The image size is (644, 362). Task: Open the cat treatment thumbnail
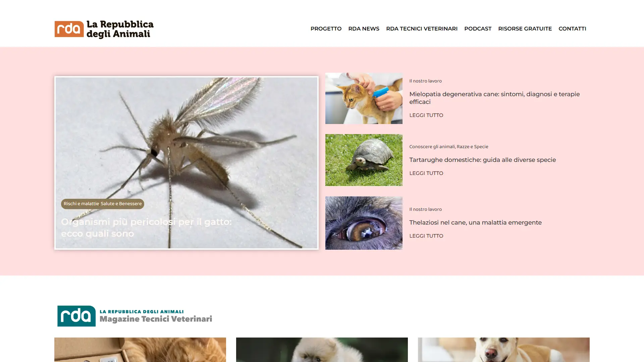pyautogui.click(x=364, y=98)
